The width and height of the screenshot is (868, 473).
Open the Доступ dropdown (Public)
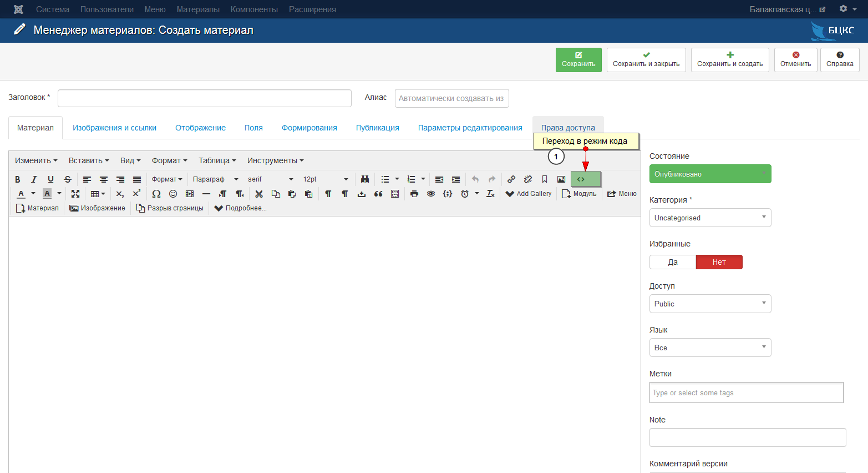point(710,304)
